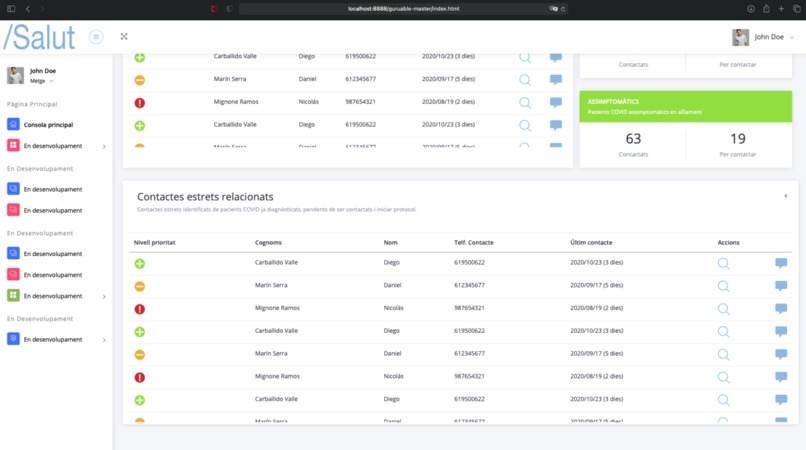Click red alert priority icon in upper table
Screen dimensions: 806x450
139,103
